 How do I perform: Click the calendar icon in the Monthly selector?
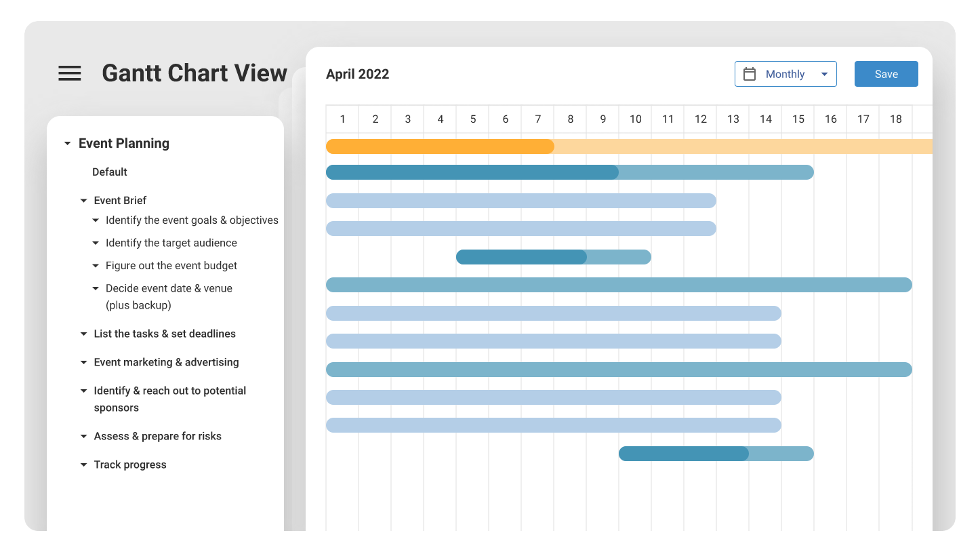pyautogui.click(x=750, y=73)
